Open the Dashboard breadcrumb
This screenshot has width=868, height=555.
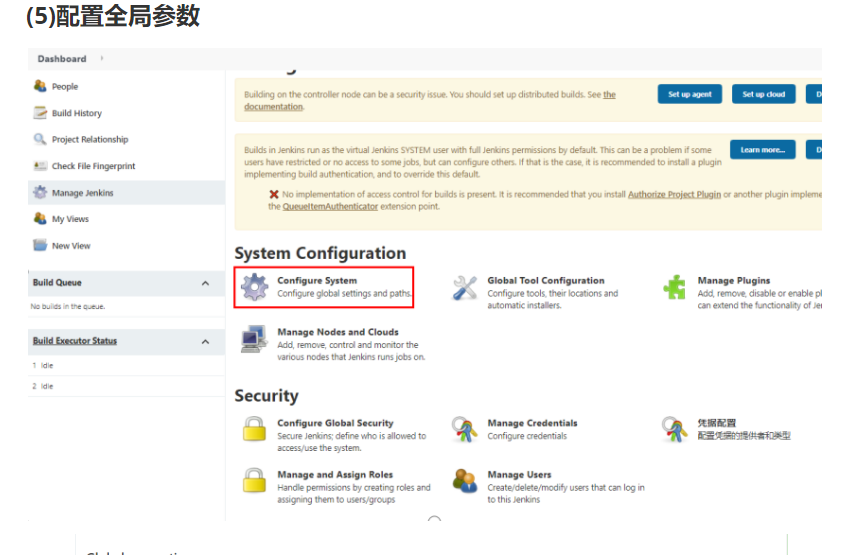click(62, 59)
